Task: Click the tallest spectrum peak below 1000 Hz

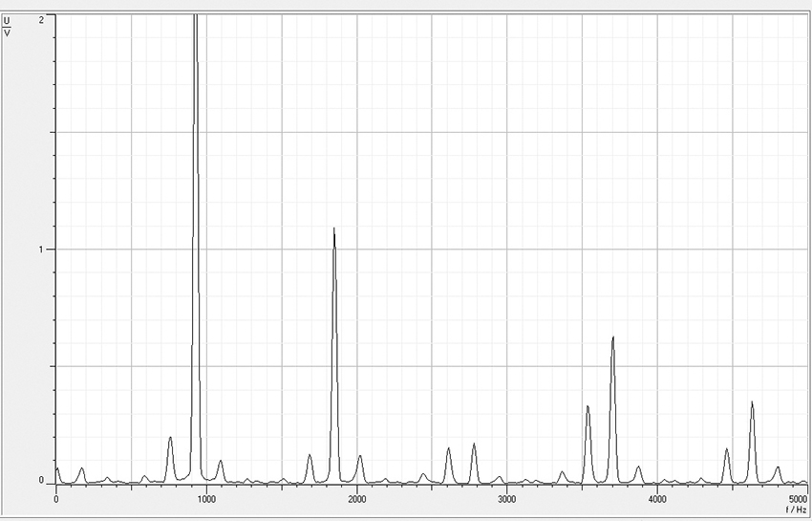Action: point(196,19)
